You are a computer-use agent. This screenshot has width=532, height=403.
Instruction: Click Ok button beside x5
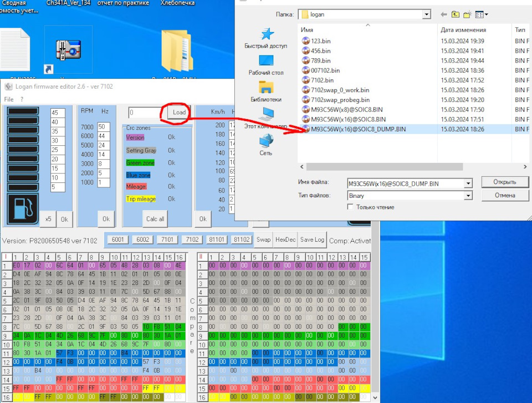coord(64,220)
